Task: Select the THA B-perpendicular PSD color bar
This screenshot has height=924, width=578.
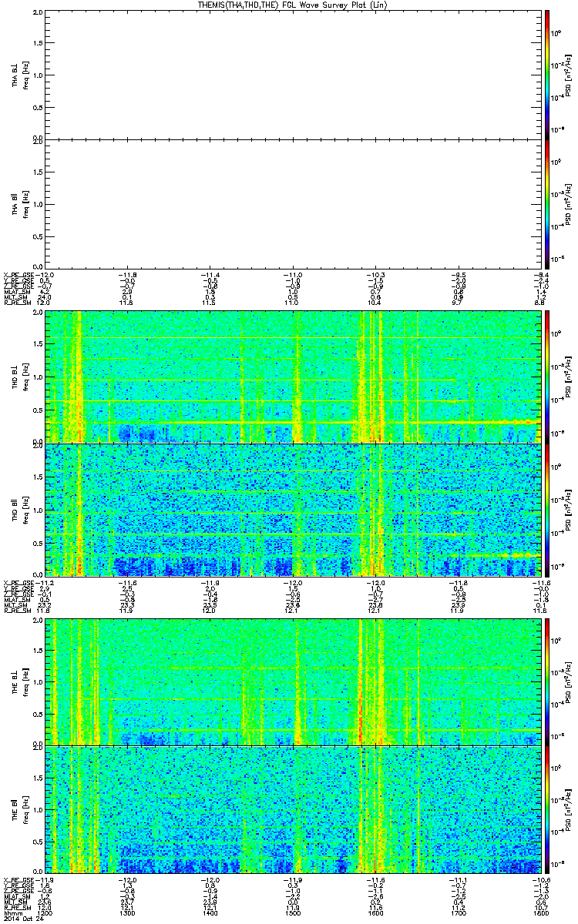Action: point(547,73)
